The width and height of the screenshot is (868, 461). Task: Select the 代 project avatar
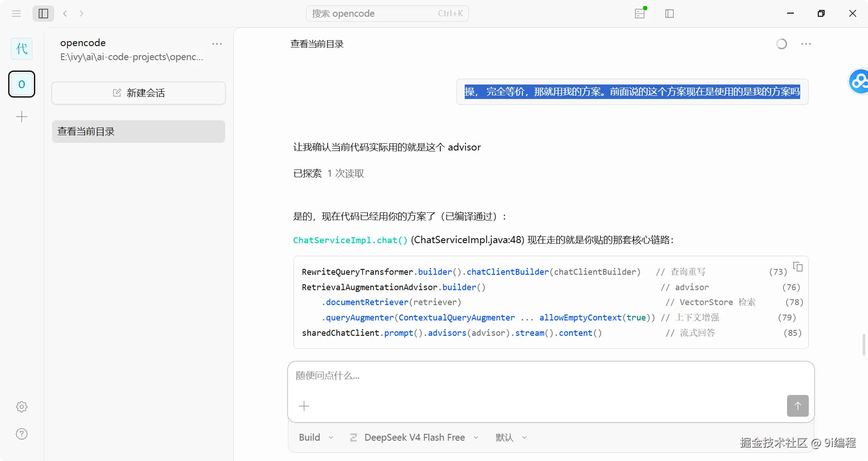[22, 49]
